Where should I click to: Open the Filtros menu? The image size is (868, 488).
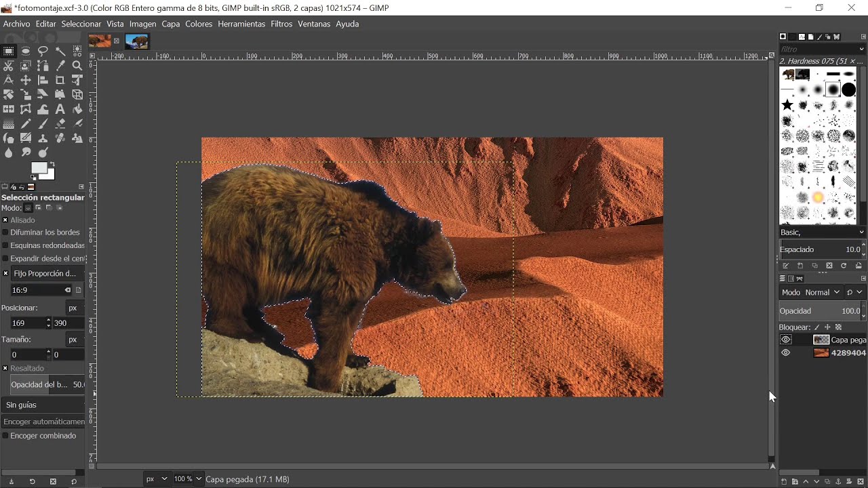(281, 24)
